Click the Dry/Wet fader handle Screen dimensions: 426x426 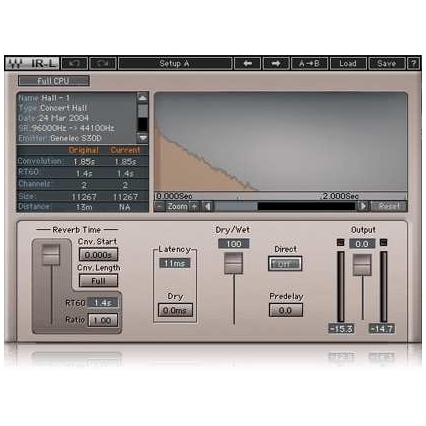233,263
